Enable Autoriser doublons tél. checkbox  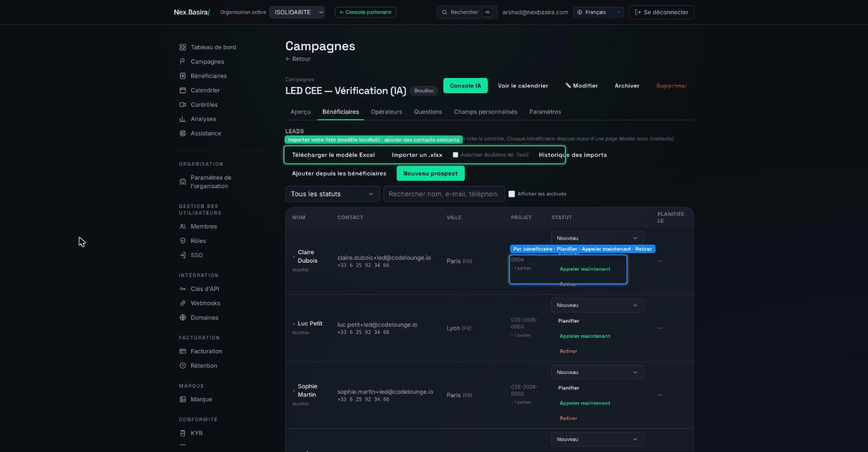pos(455,155)
